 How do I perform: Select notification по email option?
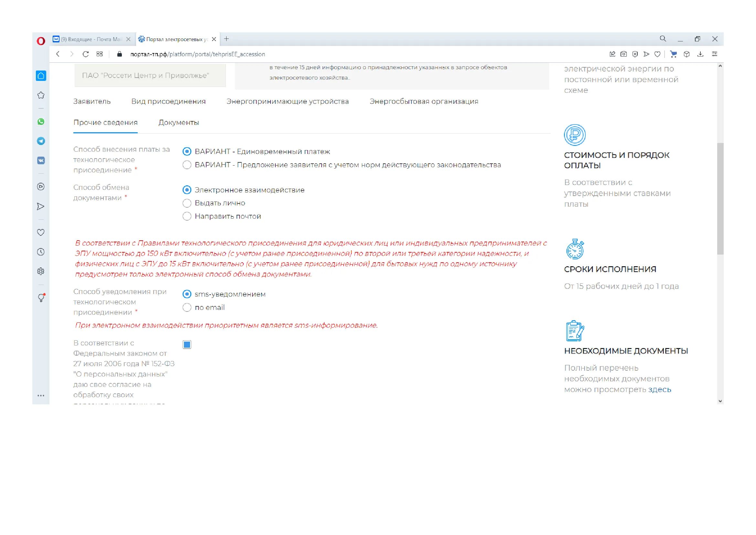tap(187, 308)
